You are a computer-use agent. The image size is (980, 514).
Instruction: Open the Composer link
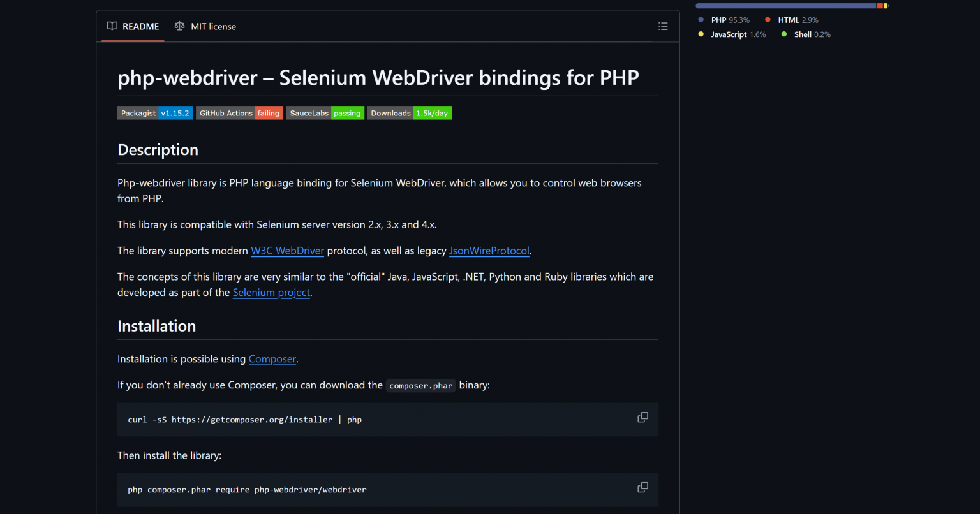click(x=272, y=359)
